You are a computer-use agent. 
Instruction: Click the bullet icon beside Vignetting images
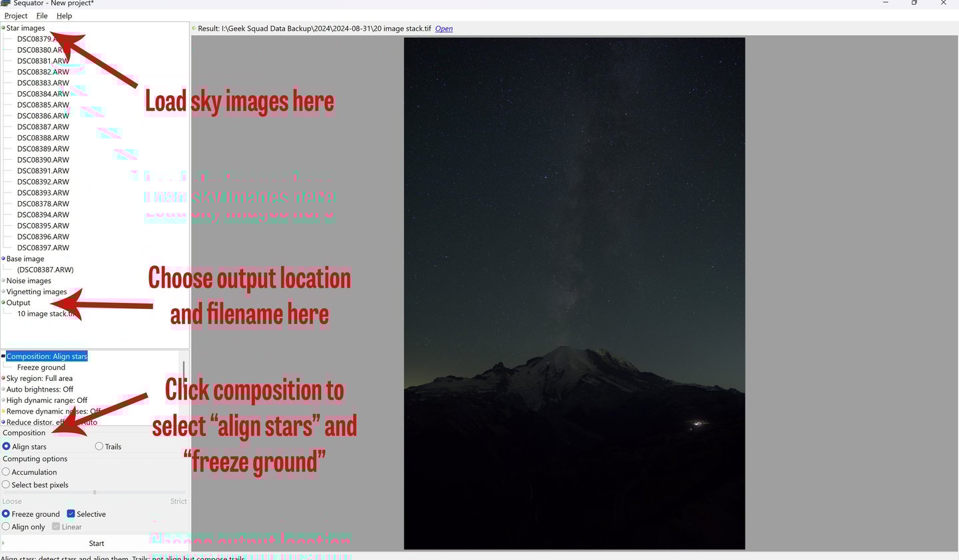pos(3,292)
